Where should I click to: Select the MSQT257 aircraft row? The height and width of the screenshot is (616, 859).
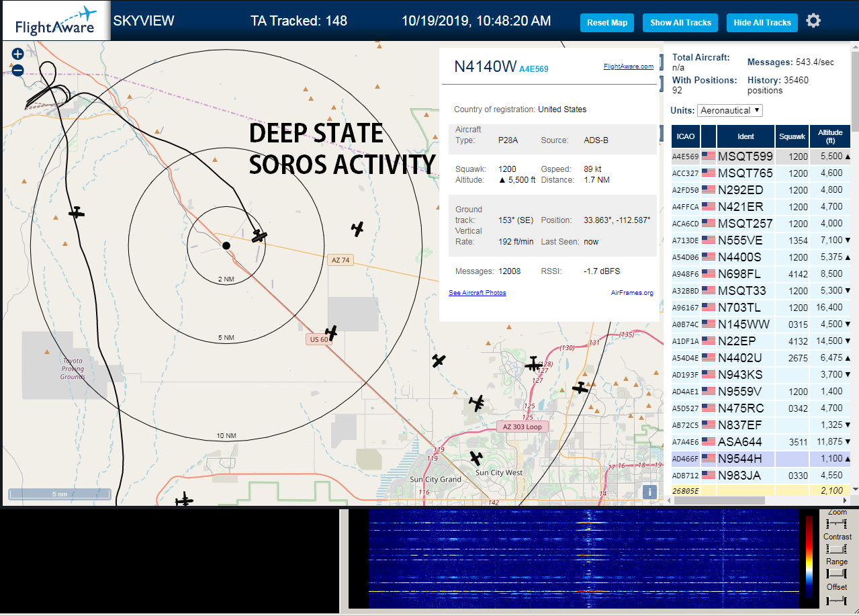tap(762, 224)
